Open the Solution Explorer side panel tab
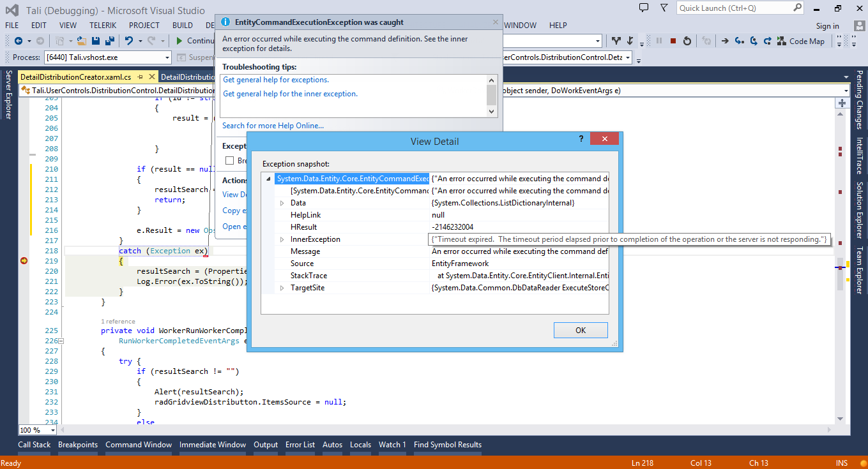The width and height of the screenshot is (868, 469). tap(860, 211)
